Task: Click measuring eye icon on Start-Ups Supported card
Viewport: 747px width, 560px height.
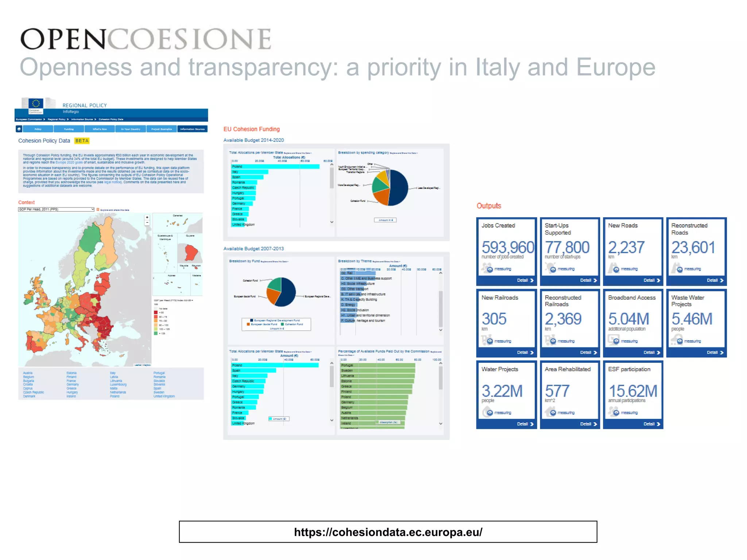Action: (553, 269)
